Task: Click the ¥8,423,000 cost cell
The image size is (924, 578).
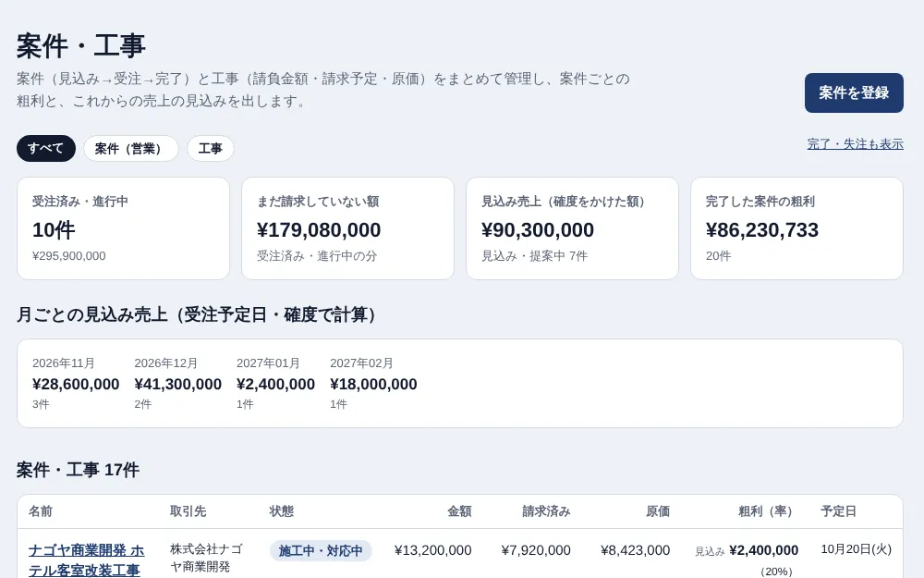Action: point(636,550)
